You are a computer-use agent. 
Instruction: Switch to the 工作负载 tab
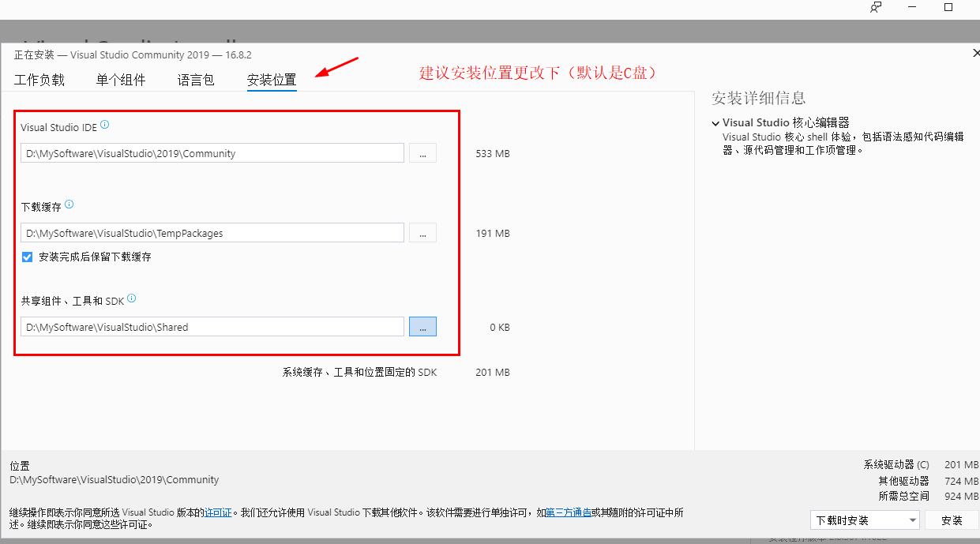(x=39, y=80)
